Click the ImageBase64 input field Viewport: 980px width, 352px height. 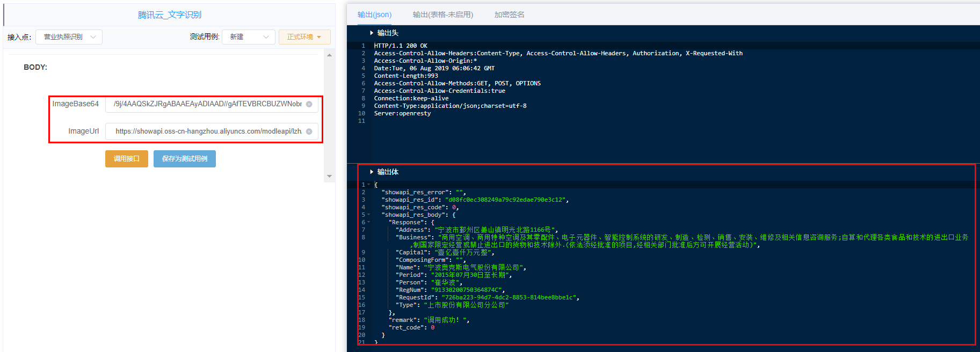pyautogui.click(x=212, y=104)
